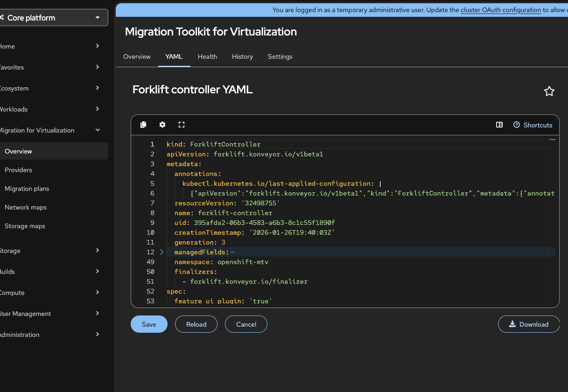
Task: Open the Shortcuts help link
Action: click(x=533, y=125)
